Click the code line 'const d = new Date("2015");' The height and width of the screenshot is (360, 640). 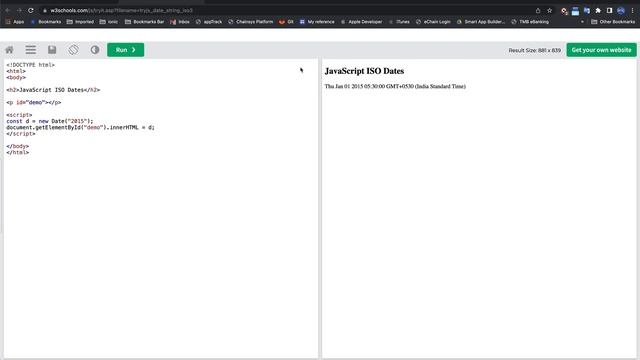point(50,121)
